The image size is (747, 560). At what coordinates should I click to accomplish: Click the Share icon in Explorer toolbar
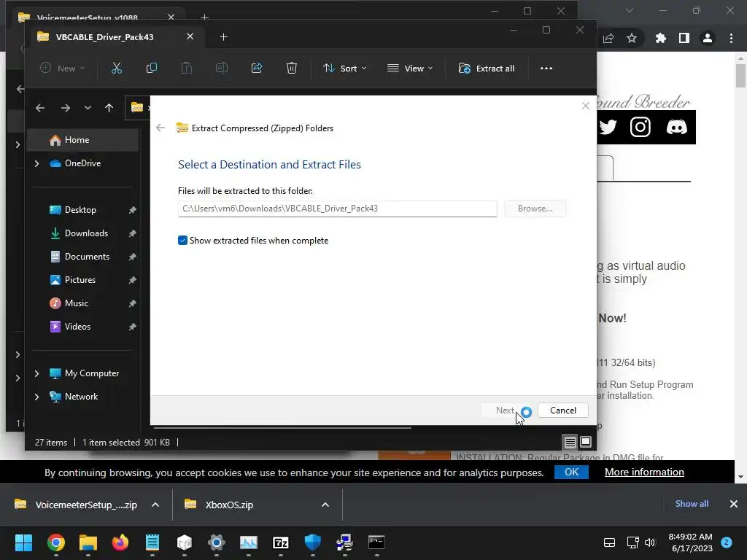tap(257, 68)
